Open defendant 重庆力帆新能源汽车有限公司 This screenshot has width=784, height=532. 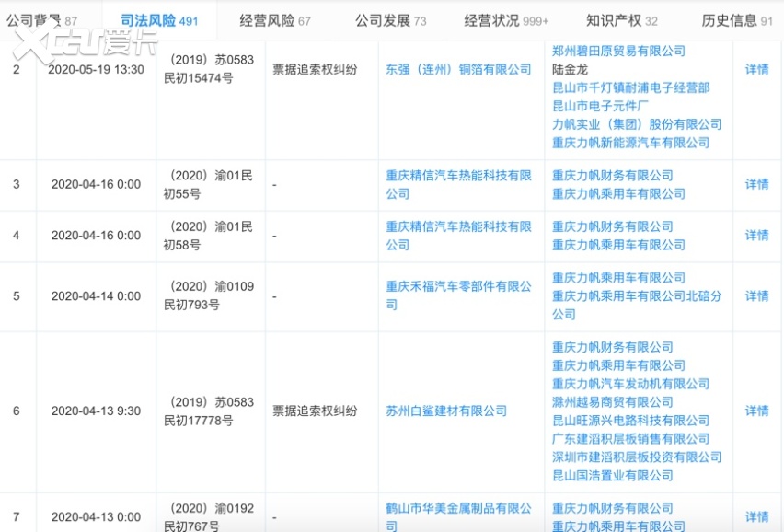(631, 143)
